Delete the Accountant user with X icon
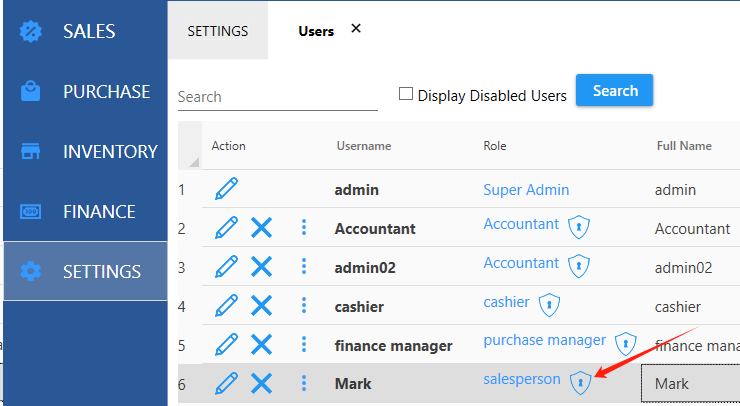This screenshot has height=406, width=740. click(x=261, y=228)
